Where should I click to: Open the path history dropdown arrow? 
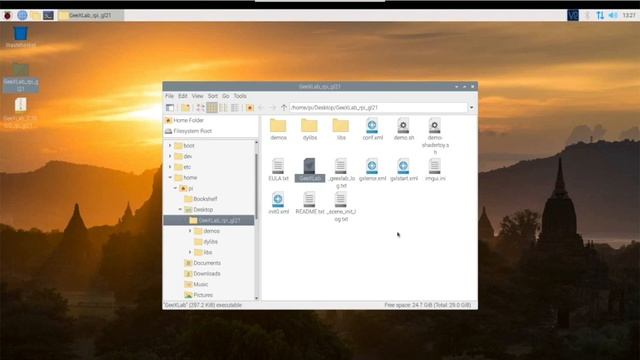click(x=471, y=108)
